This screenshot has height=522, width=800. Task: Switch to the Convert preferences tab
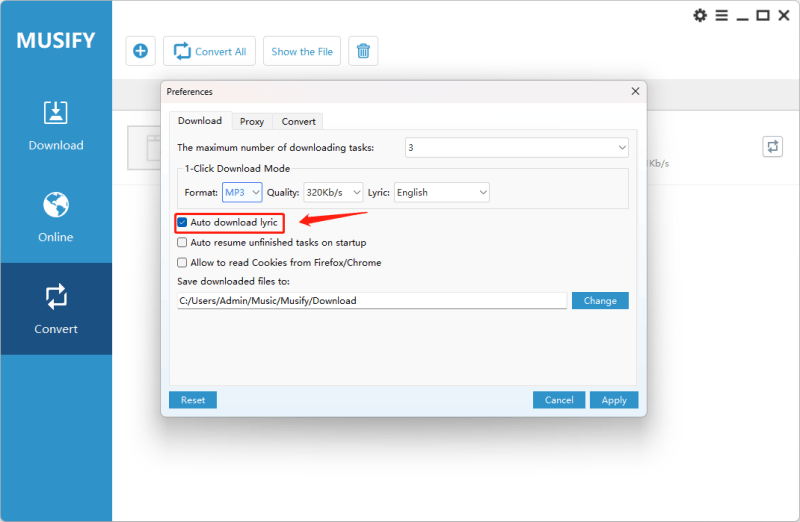(x=298, y=121)
